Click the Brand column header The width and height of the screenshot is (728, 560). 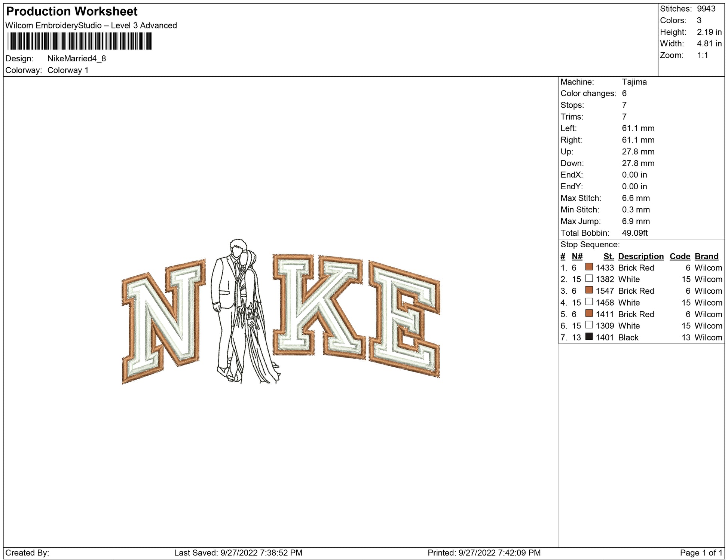[x=706, y=256]
